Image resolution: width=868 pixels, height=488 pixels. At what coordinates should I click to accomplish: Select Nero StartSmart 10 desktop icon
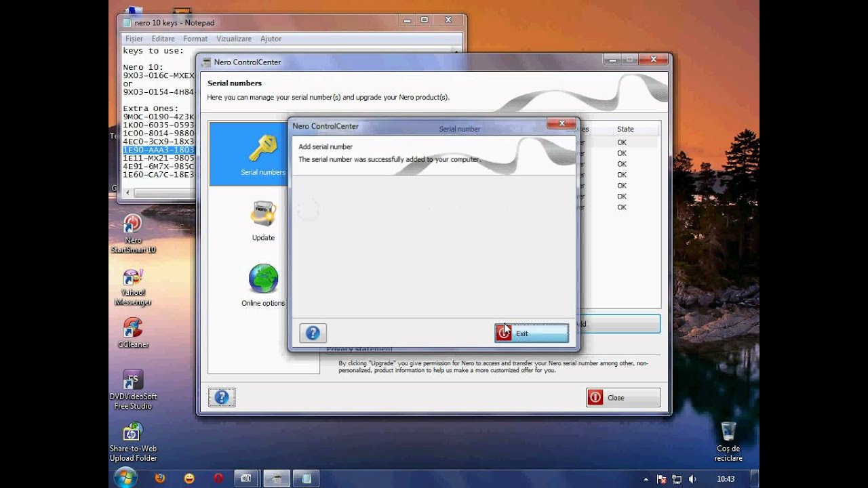pyautogui.click(x=133, y=234)
